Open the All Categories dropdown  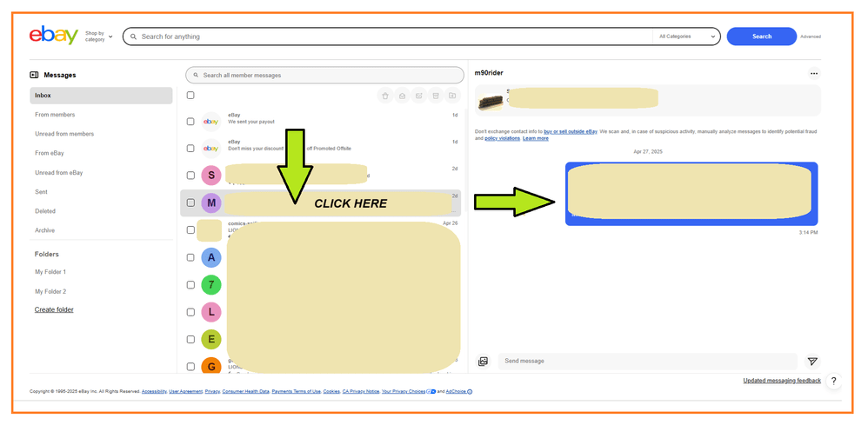tap(686, 37)
